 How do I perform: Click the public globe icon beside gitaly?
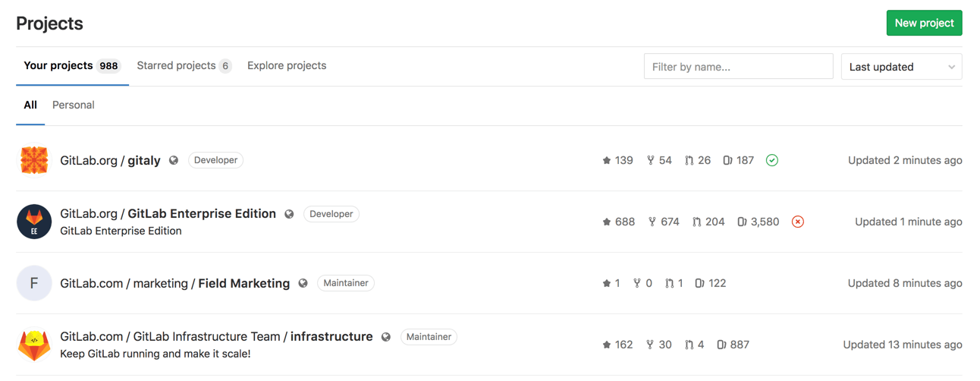click(174, 160)
